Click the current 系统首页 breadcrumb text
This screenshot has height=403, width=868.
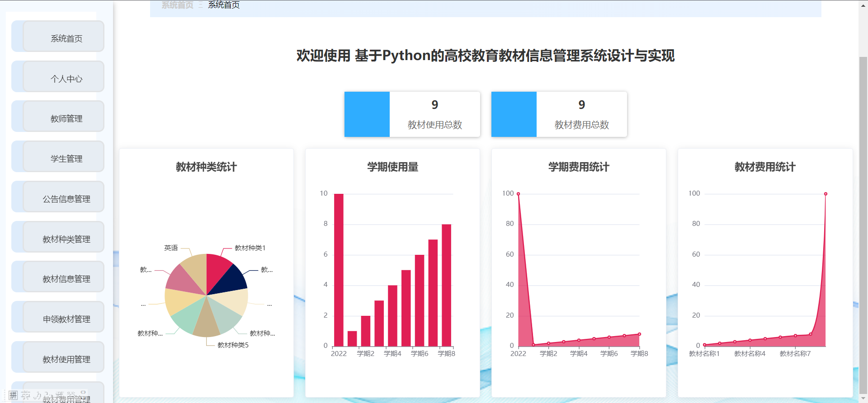(x=224, y=5)
